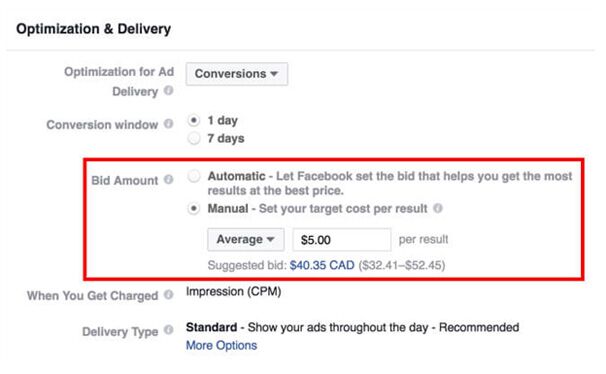Choose the Manual bid option
Screen dimensions: 606x374
[194, 209]
